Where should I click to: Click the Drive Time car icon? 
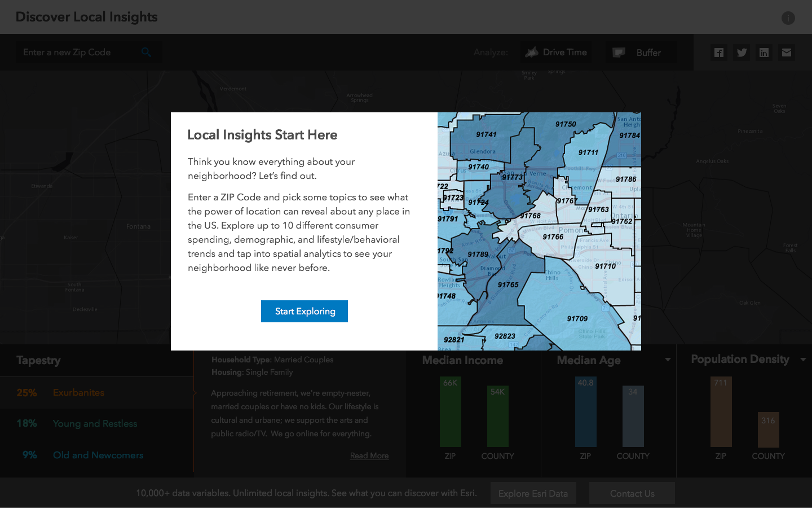click(531, 52)
